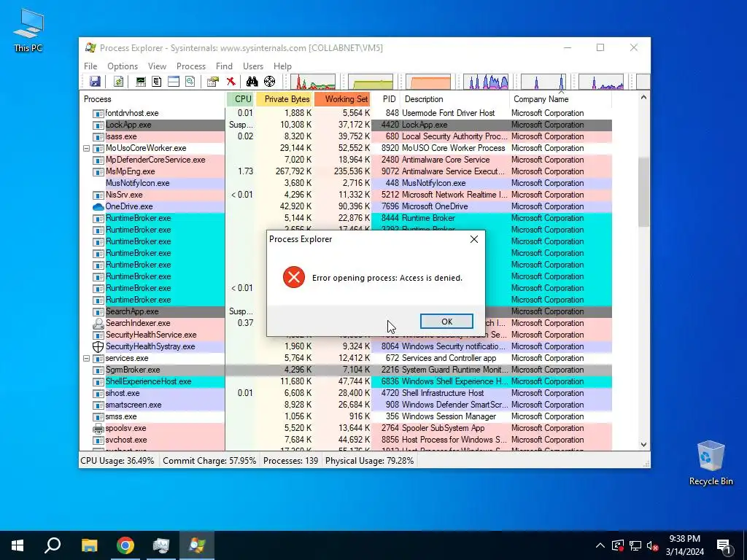Sort by the PID column header
747x560 pixels.
click(x=387, y=99)
